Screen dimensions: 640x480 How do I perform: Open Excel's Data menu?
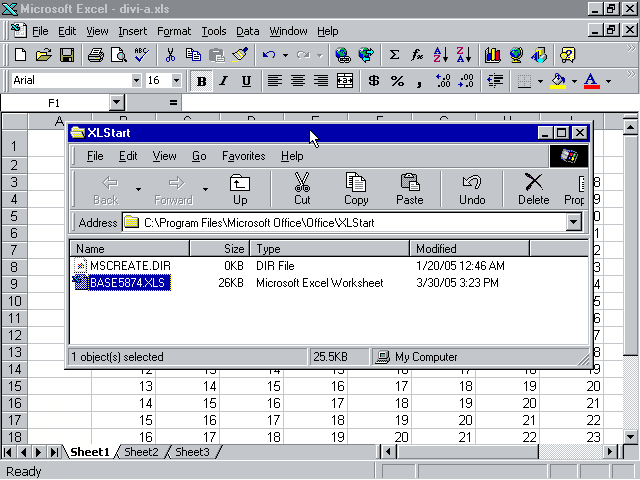coord(247,31)
